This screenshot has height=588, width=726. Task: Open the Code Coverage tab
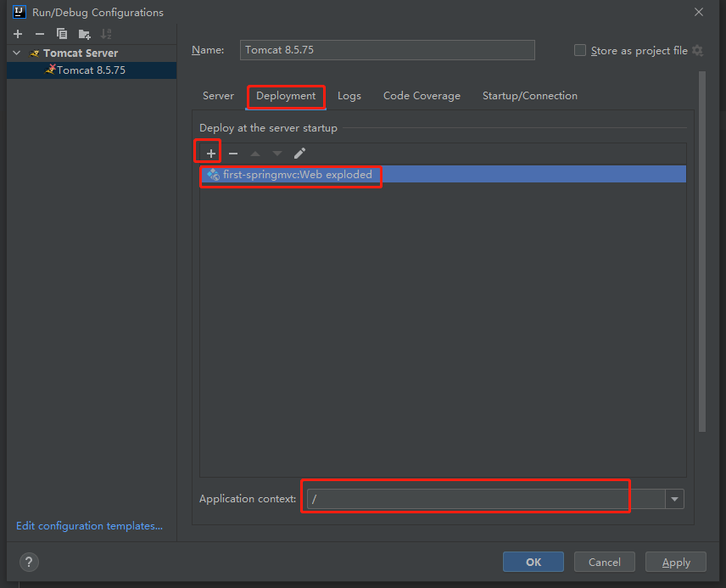[422, 96]
